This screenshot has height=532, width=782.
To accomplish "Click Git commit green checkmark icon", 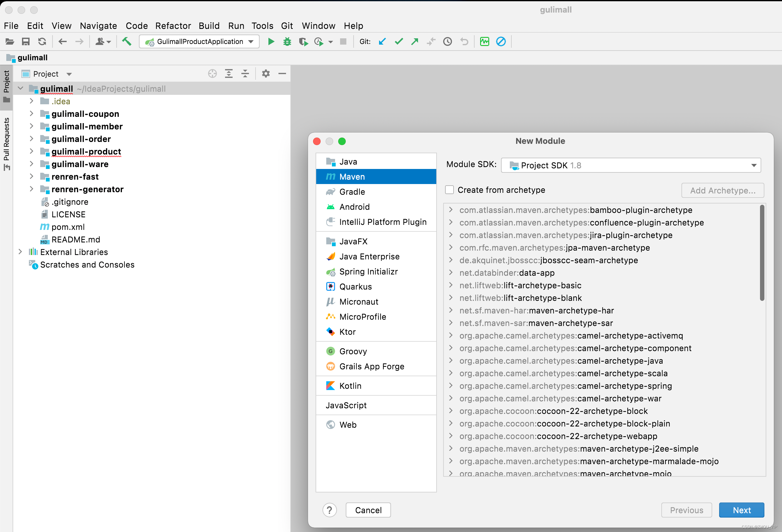I will coord(399,42).
